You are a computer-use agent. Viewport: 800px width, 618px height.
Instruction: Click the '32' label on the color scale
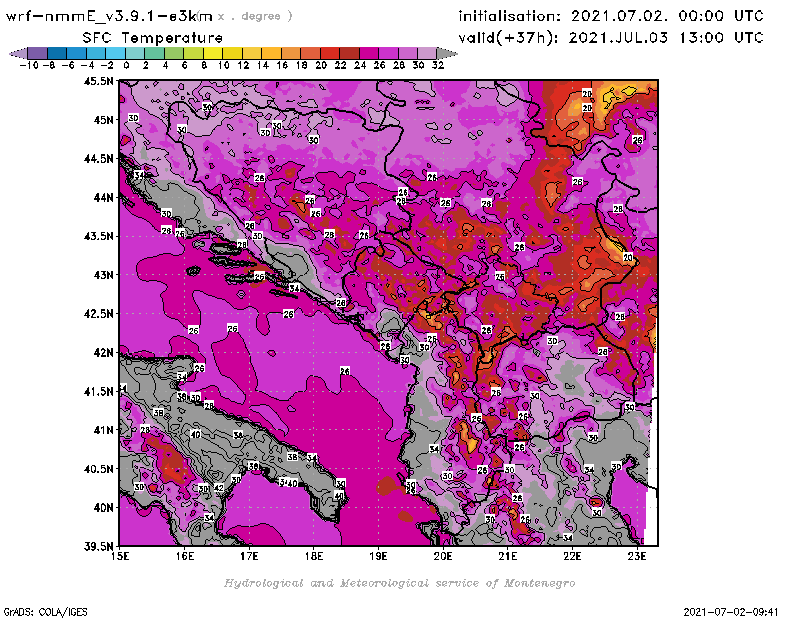click(438, 65)
